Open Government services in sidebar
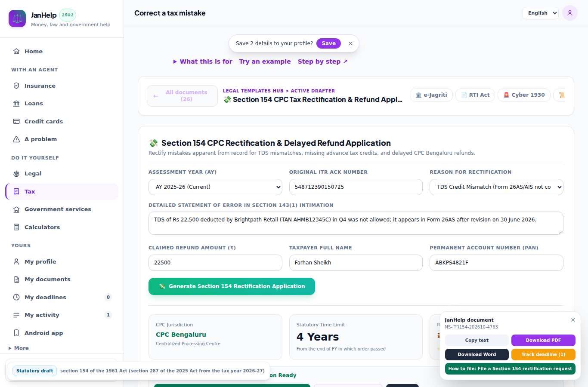 (x=62, y=209)
